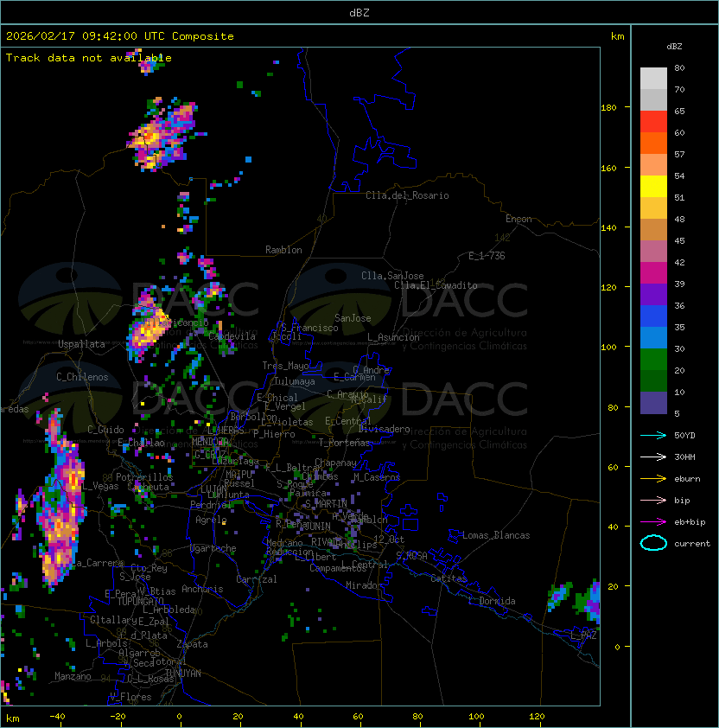Click the timestamp '2026/02/17 09:42:00 UTC Composite'

point(120,36)
